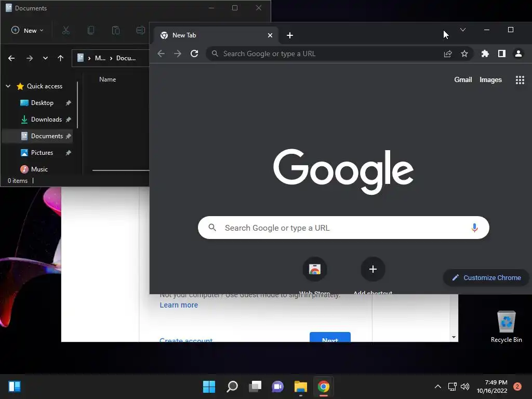Image resolution: width=532 pixels, height=399 pixels.
Task: Open Task View on taskbar
Action: [x=255, y=387]
